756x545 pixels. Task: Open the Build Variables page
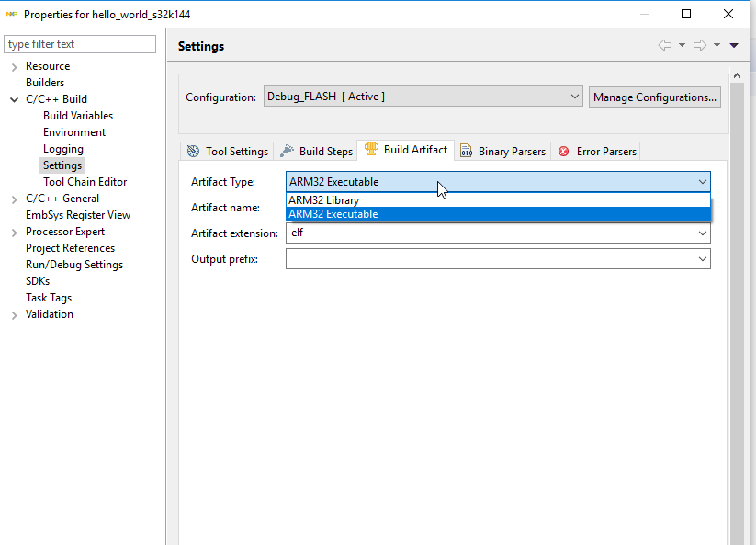78,116
